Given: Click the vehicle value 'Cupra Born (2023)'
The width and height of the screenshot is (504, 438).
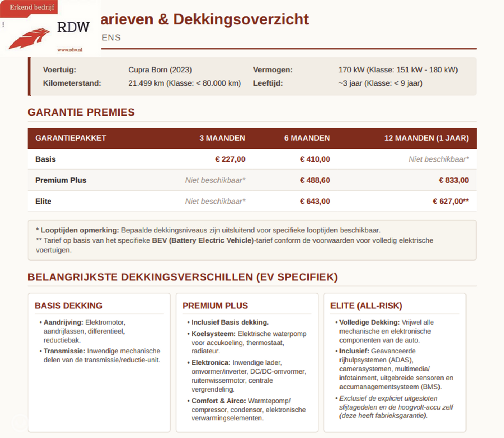Looking at the screenshot, I should tap(160, 70).
